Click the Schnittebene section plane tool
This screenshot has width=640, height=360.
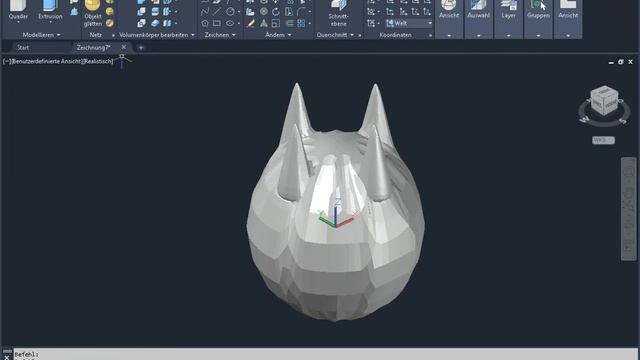coord(338,13)
